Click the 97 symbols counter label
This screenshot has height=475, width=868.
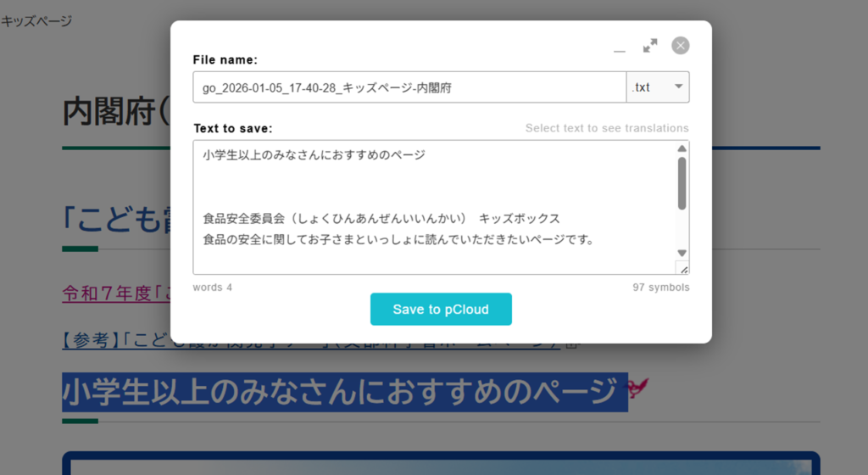click(660, 288)
